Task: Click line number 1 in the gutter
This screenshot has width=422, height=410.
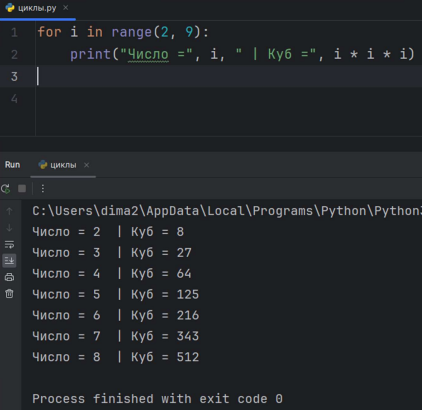Action: coord(14,32)
